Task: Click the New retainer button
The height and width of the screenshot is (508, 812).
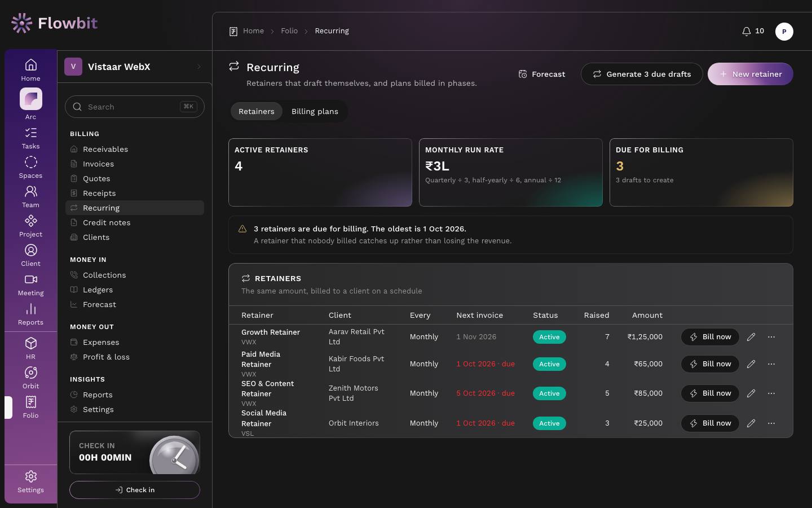Action: click(x=751, y=74)
